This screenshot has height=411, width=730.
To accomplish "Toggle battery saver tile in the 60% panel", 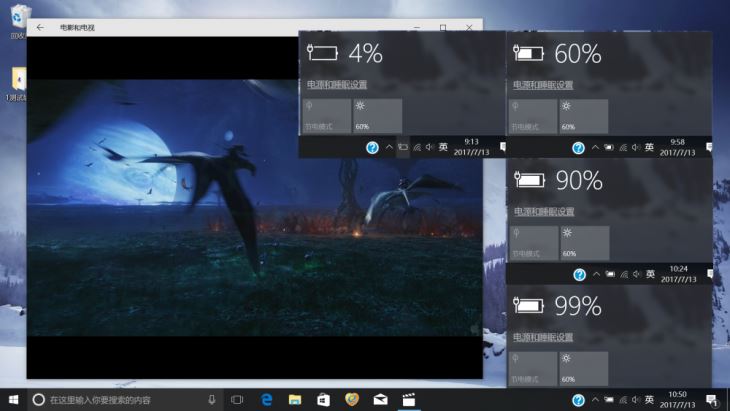I will (533, 116).
